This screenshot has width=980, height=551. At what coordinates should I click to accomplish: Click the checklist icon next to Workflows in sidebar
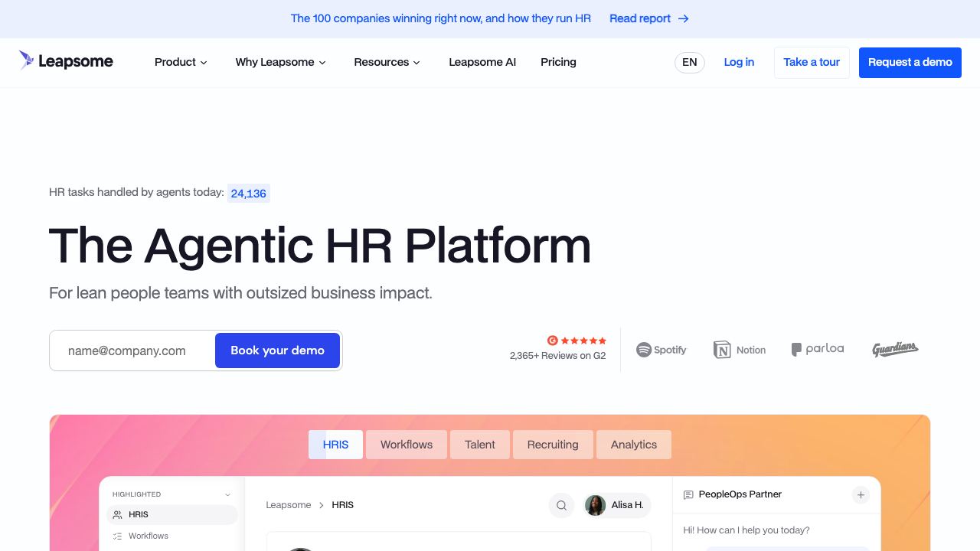pyautogui.click(x=117, y=536)
